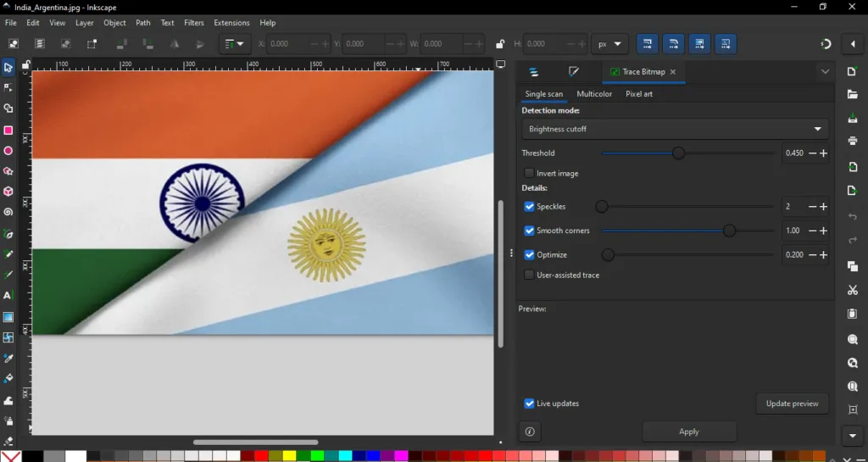Open the Extensions menu

tap(231, 23)
